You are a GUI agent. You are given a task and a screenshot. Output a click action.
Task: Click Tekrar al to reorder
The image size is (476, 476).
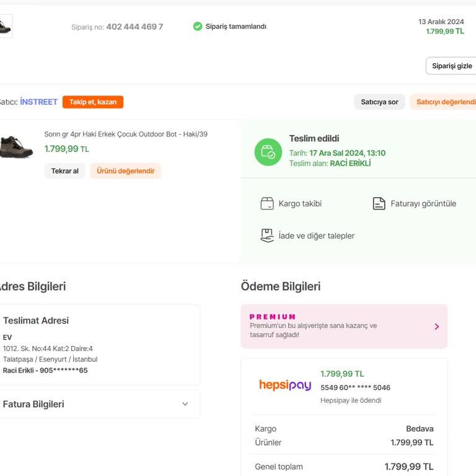pos(64,171)
